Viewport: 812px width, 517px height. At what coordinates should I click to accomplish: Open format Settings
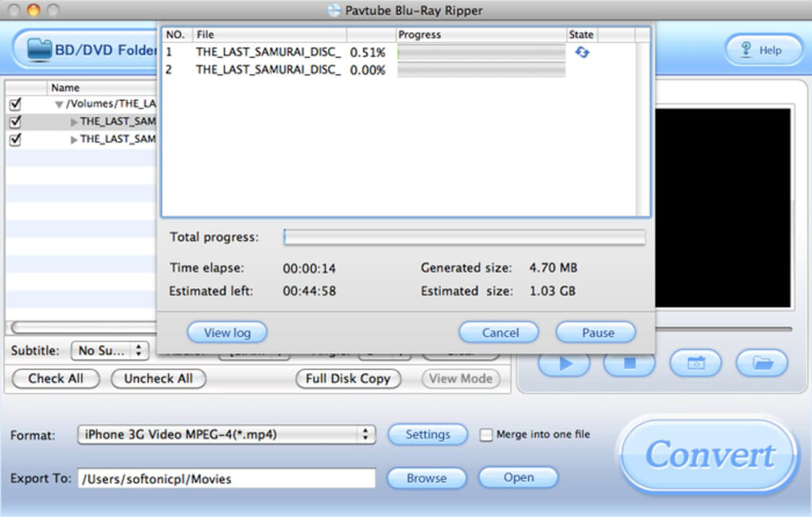(427, 435)
